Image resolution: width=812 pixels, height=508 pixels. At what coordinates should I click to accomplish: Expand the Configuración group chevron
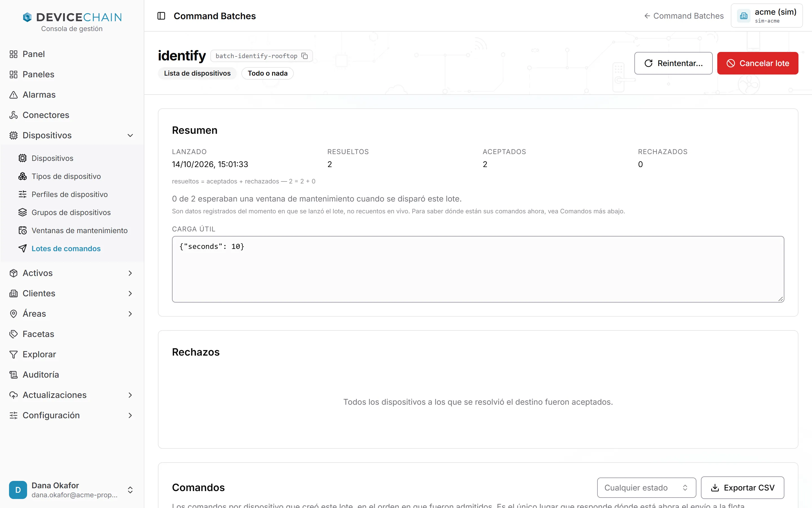(130, 416)
